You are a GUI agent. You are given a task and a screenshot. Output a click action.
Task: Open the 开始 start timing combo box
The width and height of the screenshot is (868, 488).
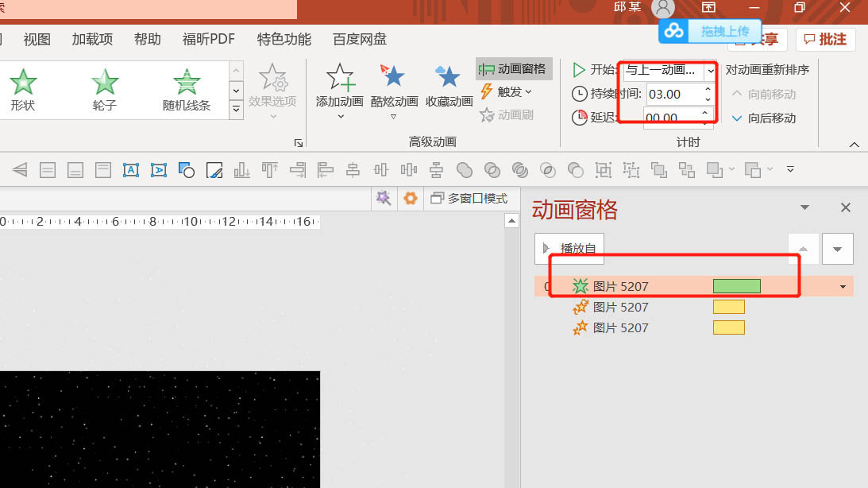click(x=669, y=71)
